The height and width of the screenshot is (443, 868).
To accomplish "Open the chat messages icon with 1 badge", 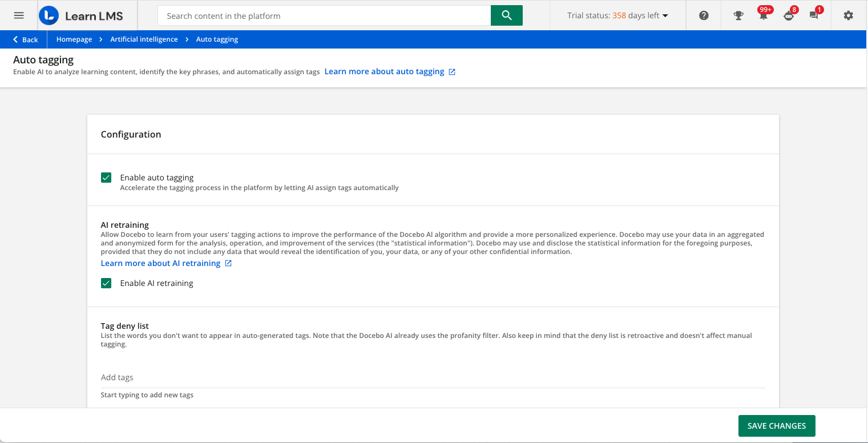I will point(814,15).
